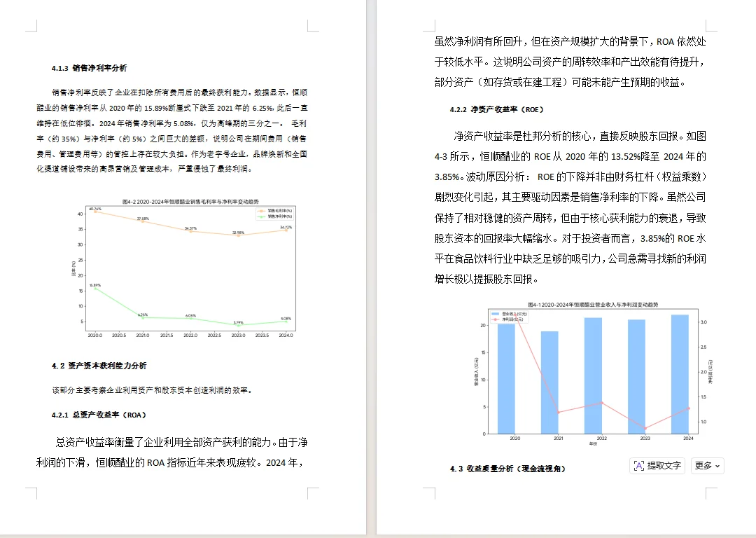
Task: Click the 营业收入(亿元) legend swatch
Action: [x=496, y=314]
